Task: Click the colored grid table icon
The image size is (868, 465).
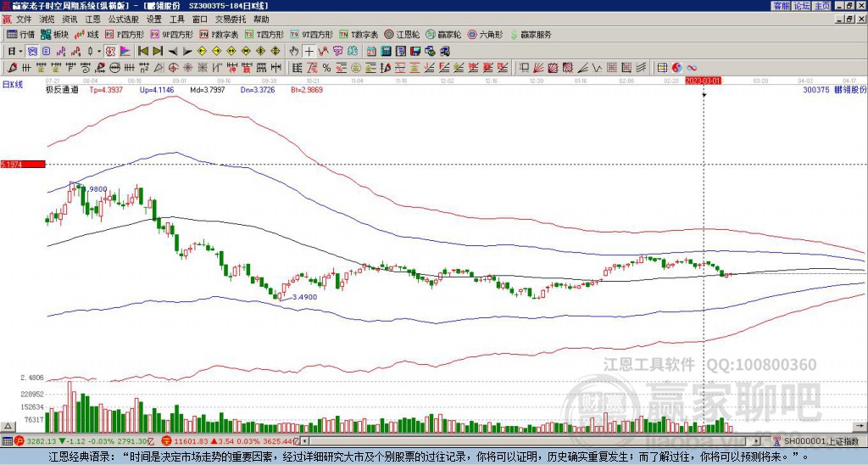Action: (x=661, y=68)
